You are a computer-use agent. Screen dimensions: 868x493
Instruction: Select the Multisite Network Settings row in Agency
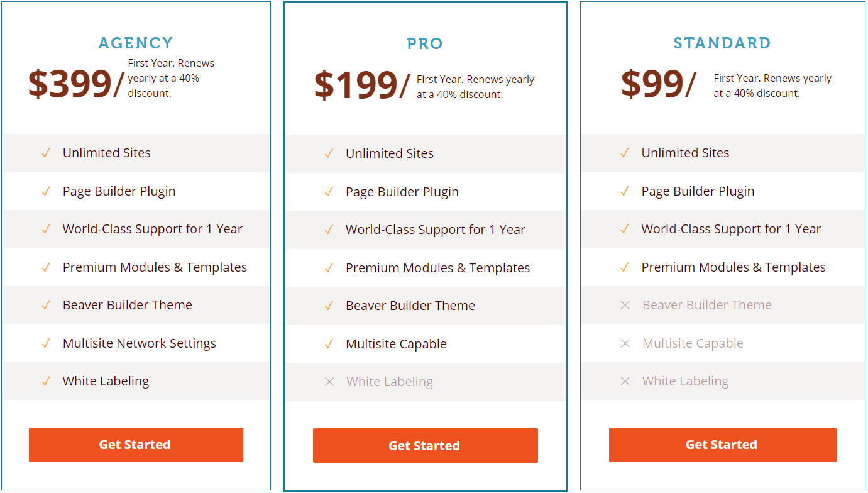139,343
